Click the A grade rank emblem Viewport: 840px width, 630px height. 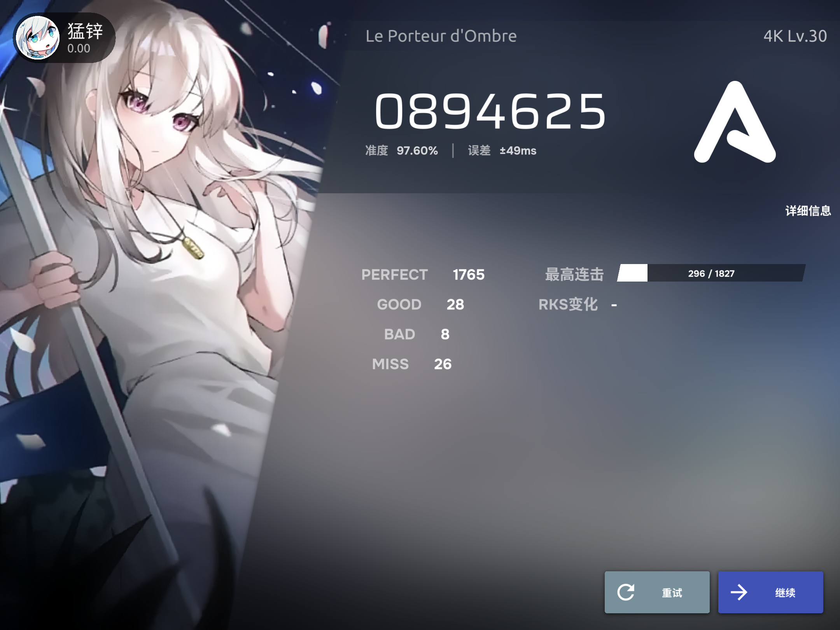point(735,122)
